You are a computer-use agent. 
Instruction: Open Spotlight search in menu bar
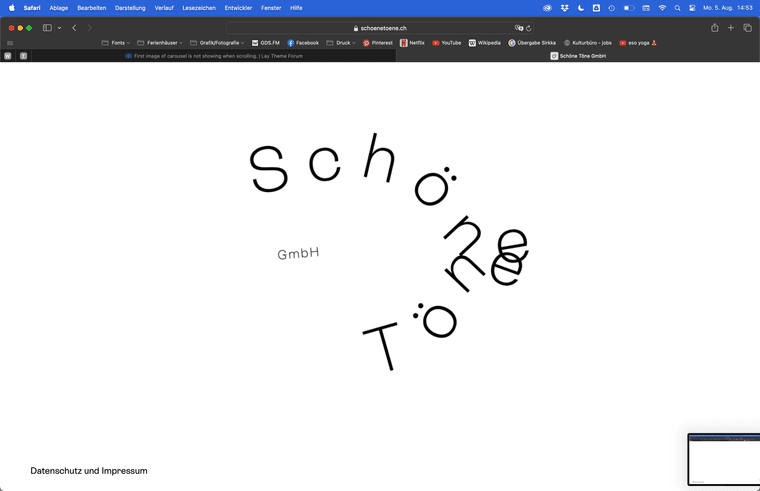677,8
